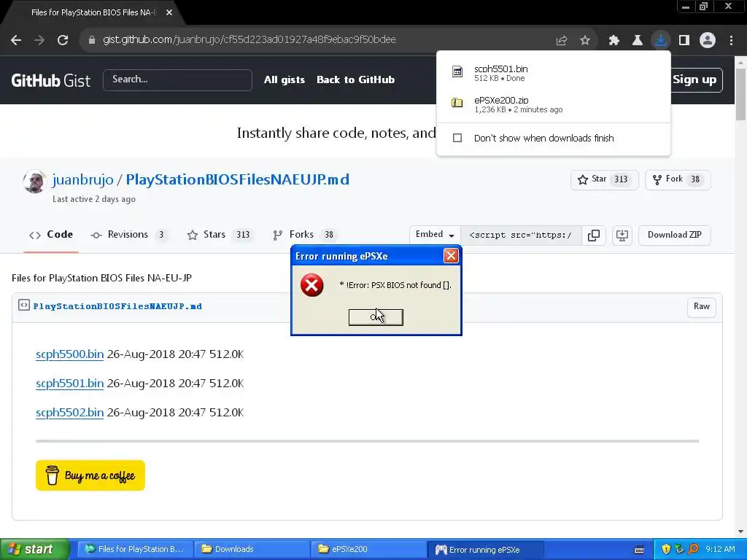Image resolution: width=747 pixels, height=560 pixels.
Task: Click the juanbrujo username link
Action: coord(83,179)
